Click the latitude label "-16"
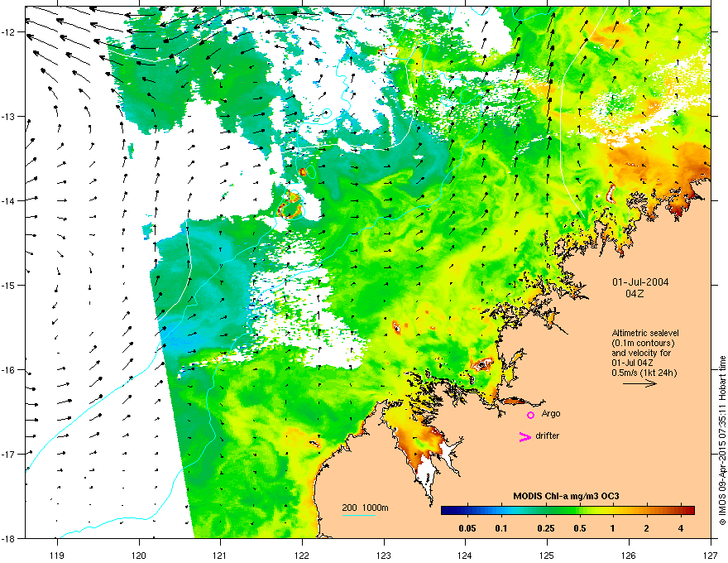Screen dimensions: 728x563 [x=9, y=370]
